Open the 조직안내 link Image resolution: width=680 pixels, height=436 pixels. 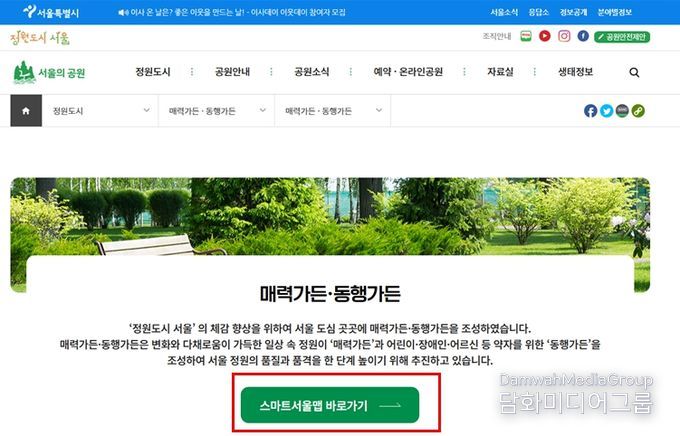497,36
